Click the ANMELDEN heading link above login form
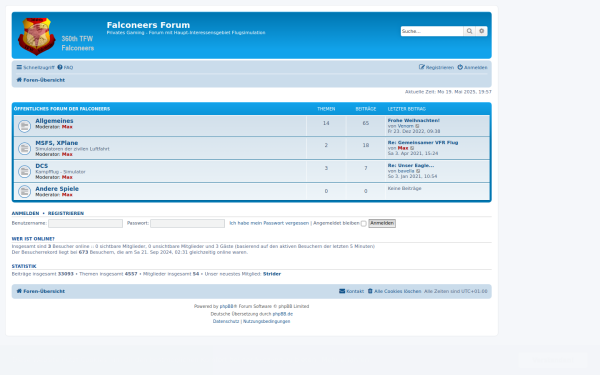 click(25, 214)
